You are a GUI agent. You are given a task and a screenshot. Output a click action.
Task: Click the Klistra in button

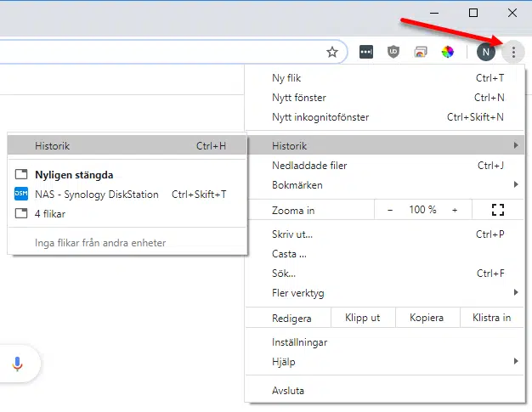click(x=491, y=319)
